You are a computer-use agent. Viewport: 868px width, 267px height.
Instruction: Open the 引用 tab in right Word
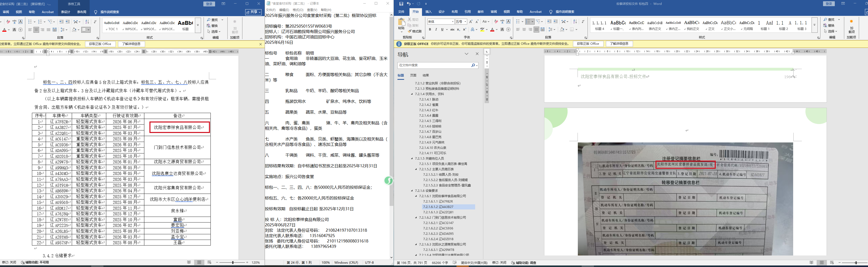[468, 12]
